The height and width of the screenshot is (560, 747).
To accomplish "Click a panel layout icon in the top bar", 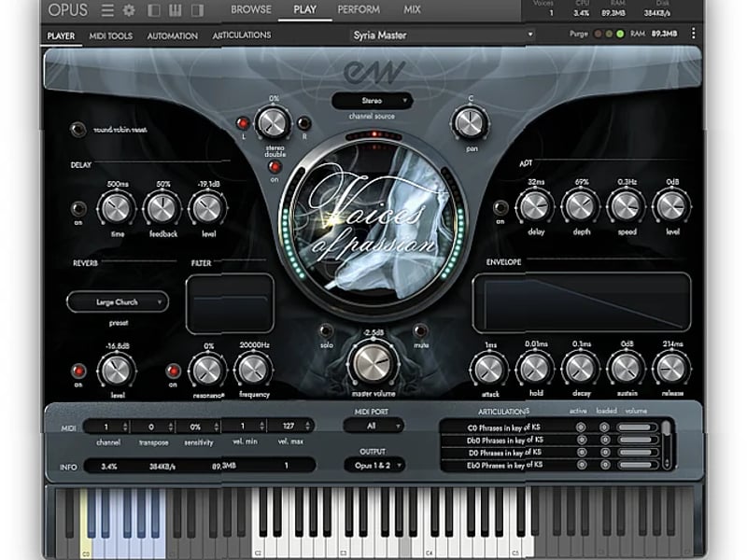I will click(155, 9).
